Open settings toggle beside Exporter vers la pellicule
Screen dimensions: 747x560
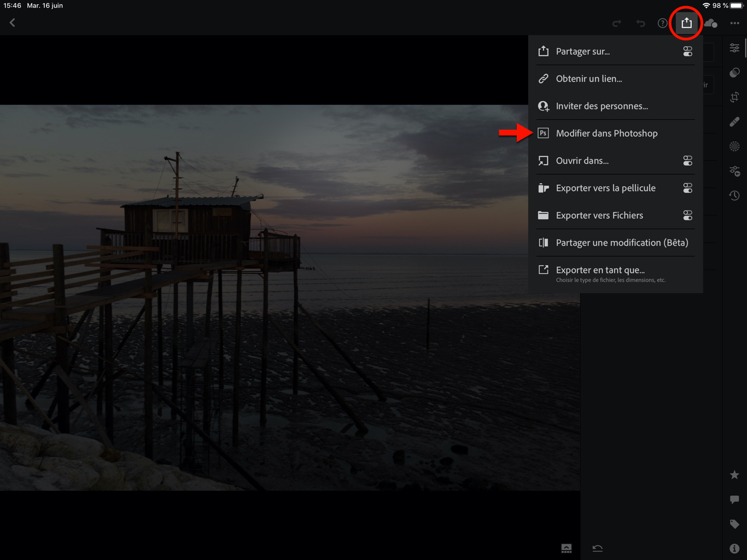click(x=687, y=188)
